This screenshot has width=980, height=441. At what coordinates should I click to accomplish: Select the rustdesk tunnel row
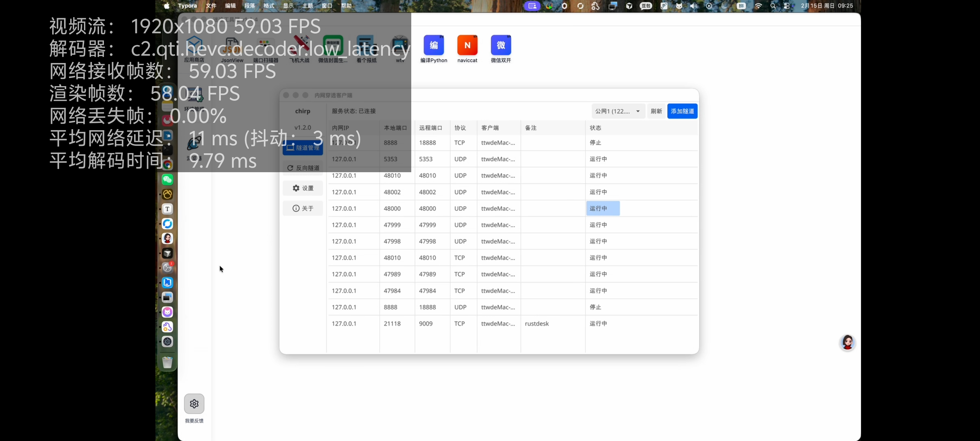tap(537, 323)
